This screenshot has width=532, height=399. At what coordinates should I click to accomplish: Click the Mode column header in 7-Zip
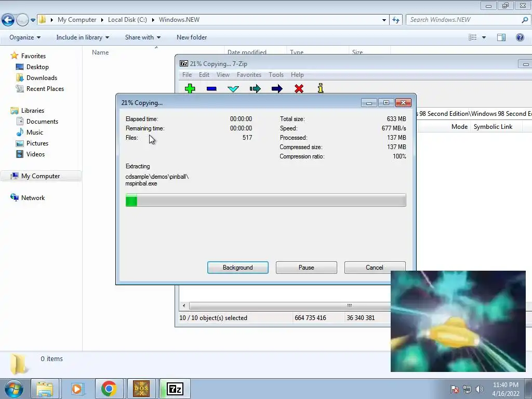pyautogui.click(x=459, y=127)
